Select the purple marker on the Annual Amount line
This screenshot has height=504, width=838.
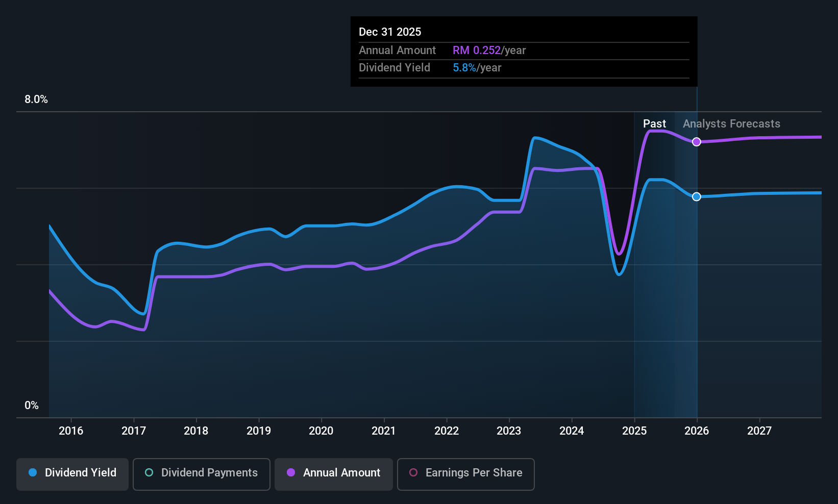[696, 142]
